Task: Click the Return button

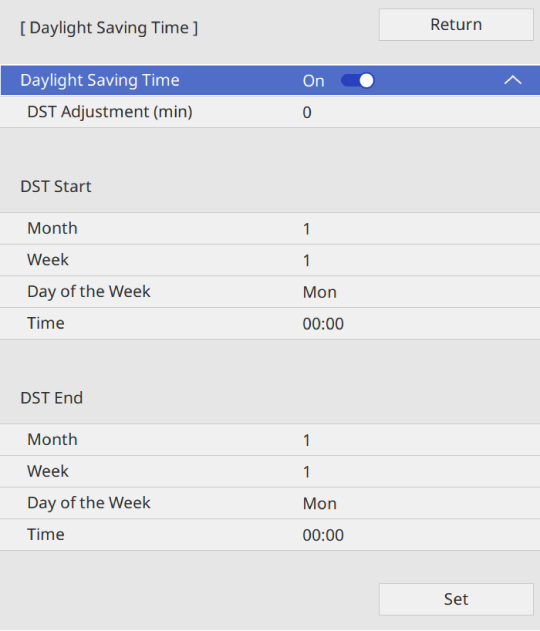Action: (x=456, y=25)
